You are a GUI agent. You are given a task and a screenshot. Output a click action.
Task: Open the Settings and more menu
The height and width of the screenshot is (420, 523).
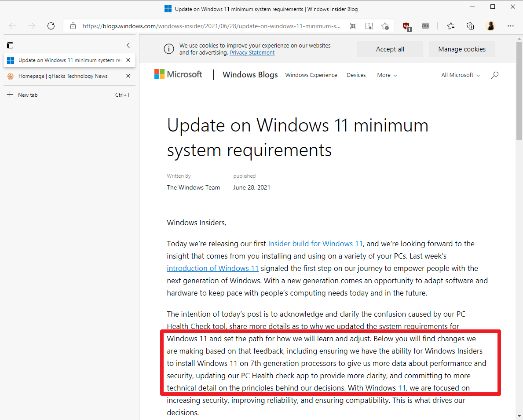510,26
